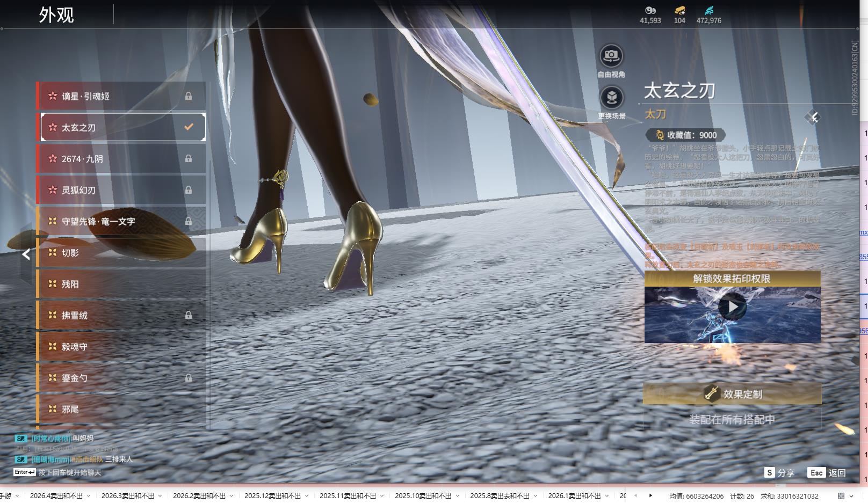Click the 效果定制 button

732,394
